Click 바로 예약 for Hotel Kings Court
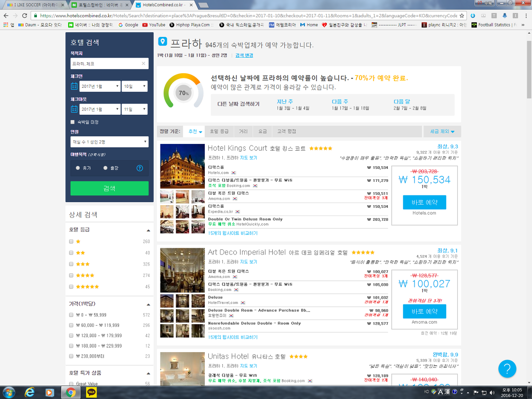Image resolution: width=532 pixels, height=399 pixels. (424, 202)
